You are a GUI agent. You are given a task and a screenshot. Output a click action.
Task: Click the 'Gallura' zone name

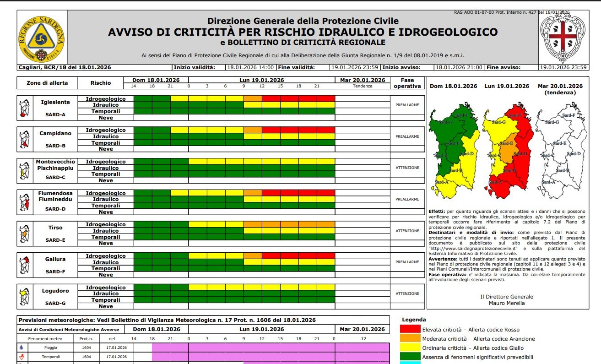[56, 259]
